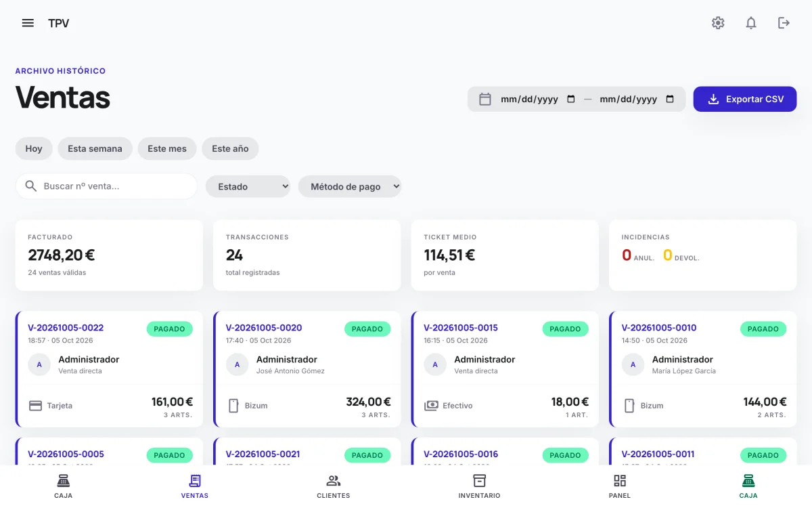The image size is (812, 508).
Task: Expand the Estado filter dropdown
Action: [248, 186]
